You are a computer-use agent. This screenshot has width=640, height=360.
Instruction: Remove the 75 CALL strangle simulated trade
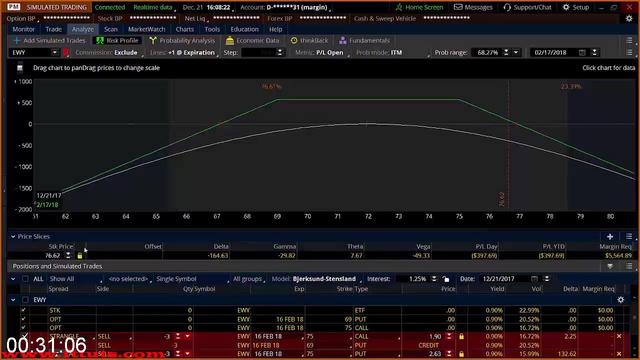click(619, 336)
